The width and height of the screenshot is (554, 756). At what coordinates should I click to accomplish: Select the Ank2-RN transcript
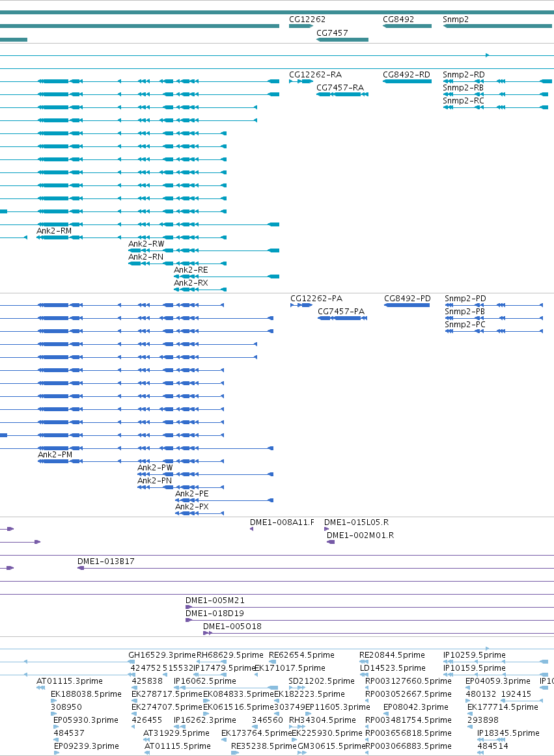(x=177, y=263)
